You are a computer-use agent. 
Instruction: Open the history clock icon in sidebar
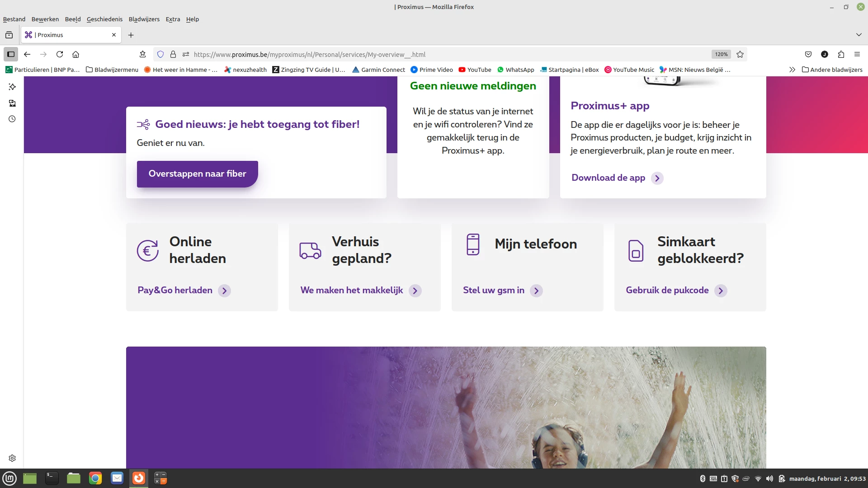tap(12, 119)
